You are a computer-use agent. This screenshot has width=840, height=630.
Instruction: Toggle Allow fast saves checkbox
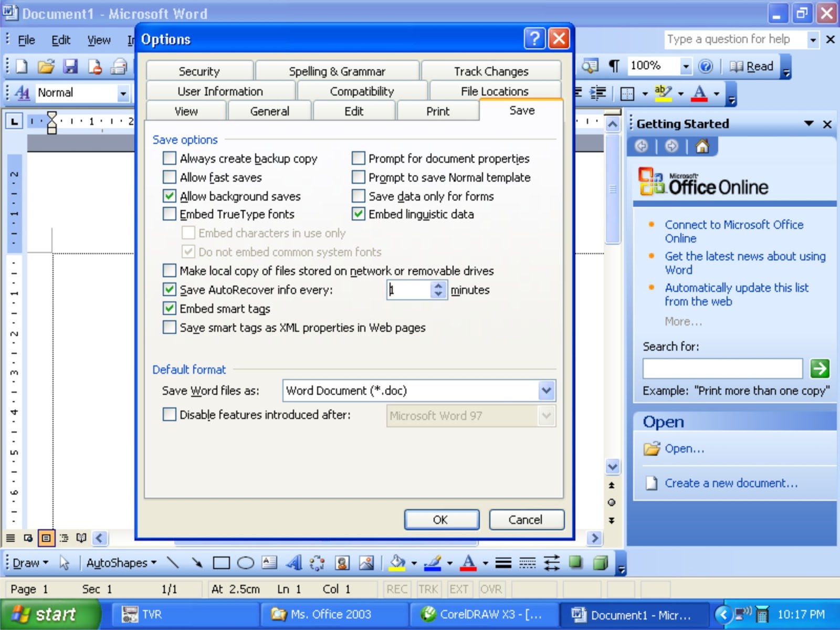(170, 177)
